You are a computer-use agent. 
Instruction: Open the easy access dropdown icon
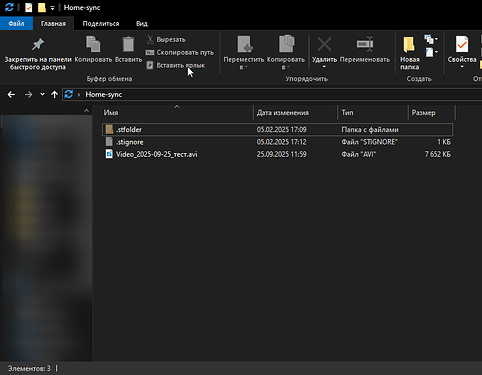[x=431, y=52]
